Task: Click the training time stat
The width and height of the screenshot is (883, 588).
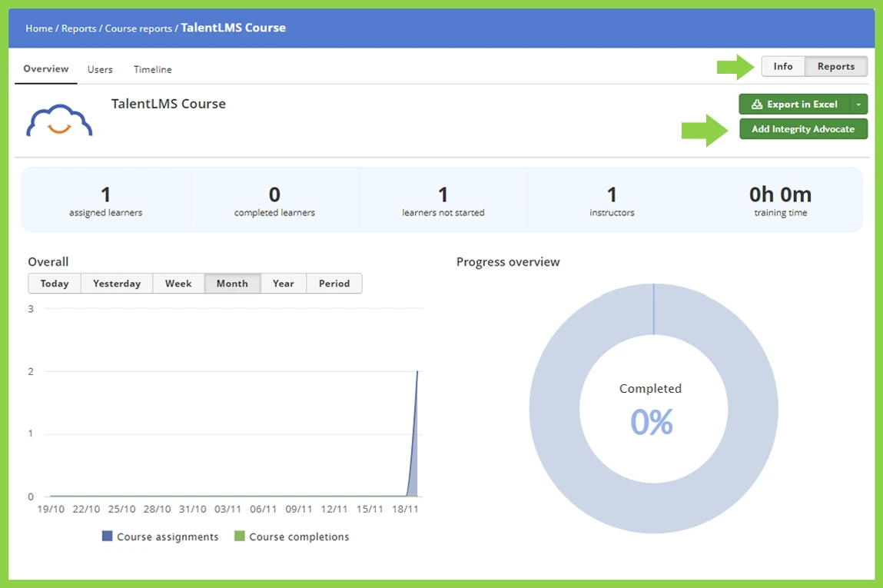Action: (780, 200)
